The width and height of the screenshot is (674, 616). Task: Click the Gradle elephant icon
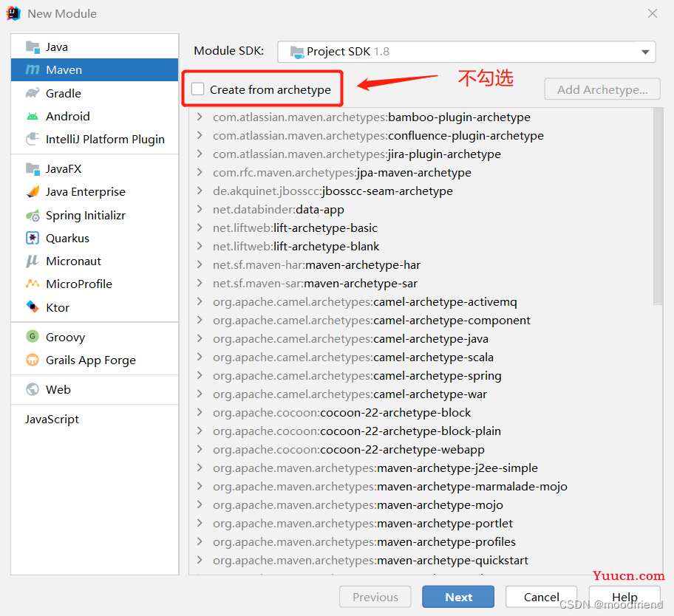33,93
